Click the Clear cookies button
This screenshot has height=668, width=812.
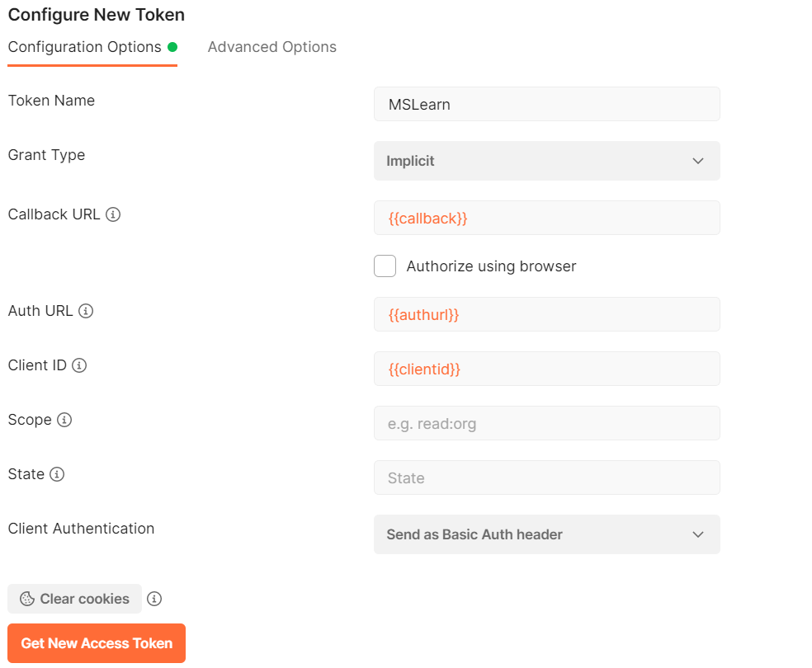click(74, 599)
